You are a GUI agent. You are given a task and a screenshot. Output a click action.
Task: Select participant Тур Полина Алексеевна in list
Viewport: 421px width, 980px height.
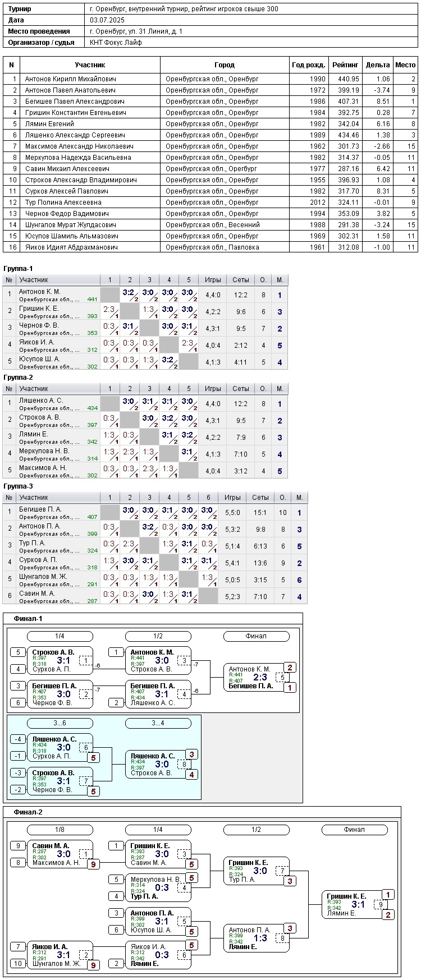point(63,203)
